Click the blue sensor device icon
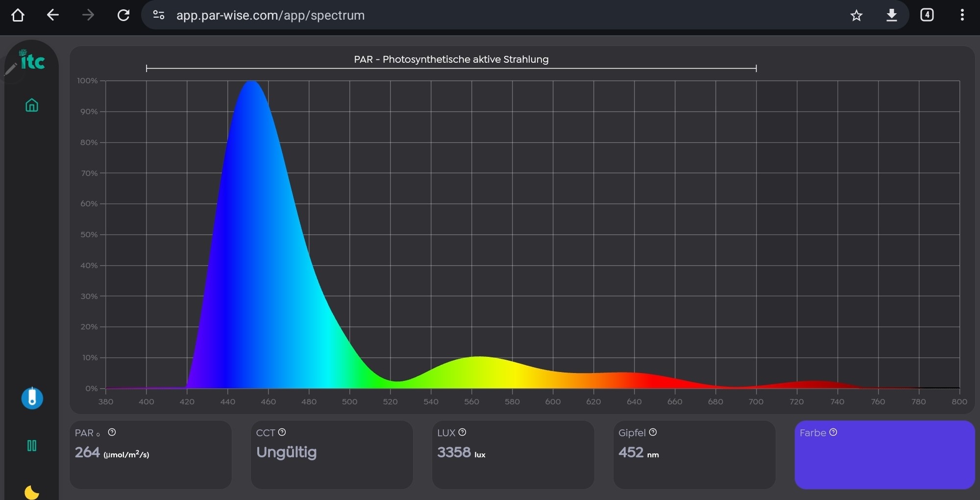The width and height of the screenshot is (980, 500). pyautogui.click(x=32, y=398)
